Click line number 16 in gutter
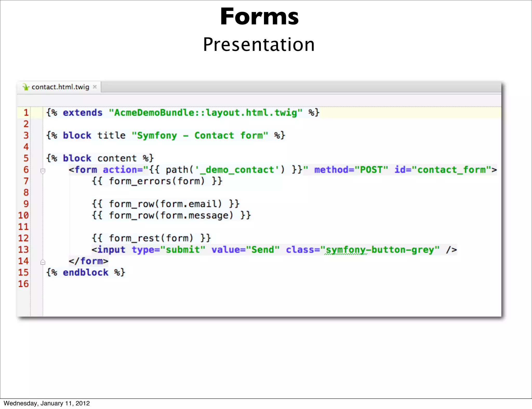This screenshot has height=409, width=532. 23,284
